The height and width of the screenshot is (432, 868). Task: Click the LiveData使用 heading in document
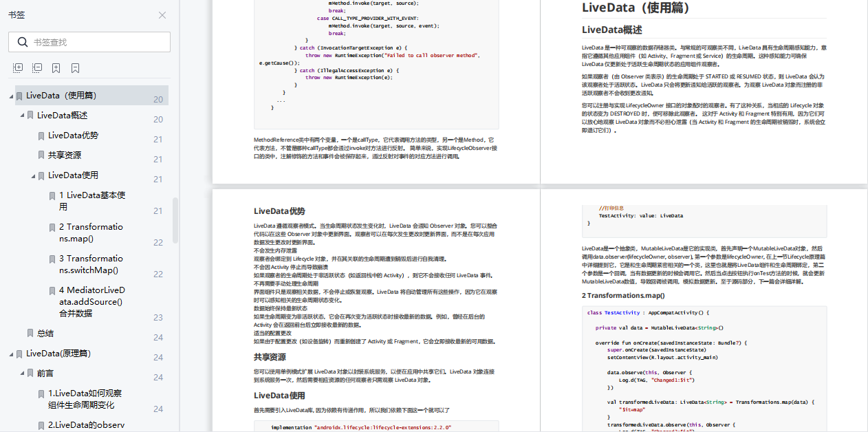(279, 396)
